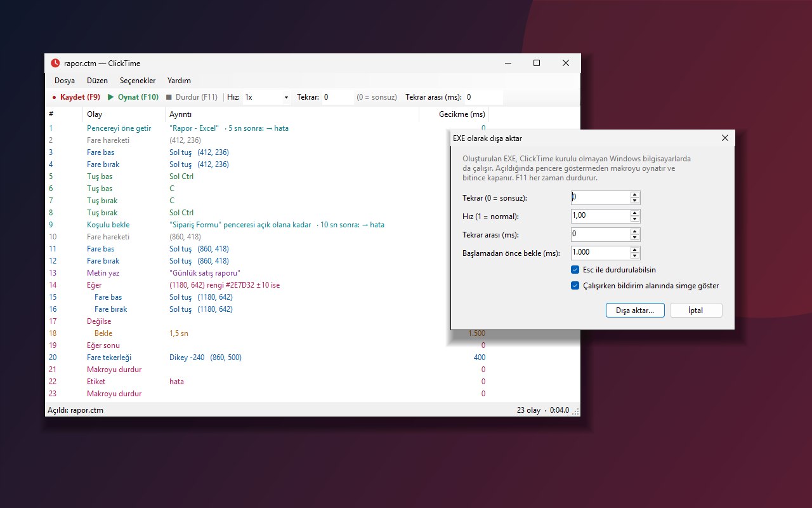
Task: Click the Dışa aktar... button
Action: point(635,310)
